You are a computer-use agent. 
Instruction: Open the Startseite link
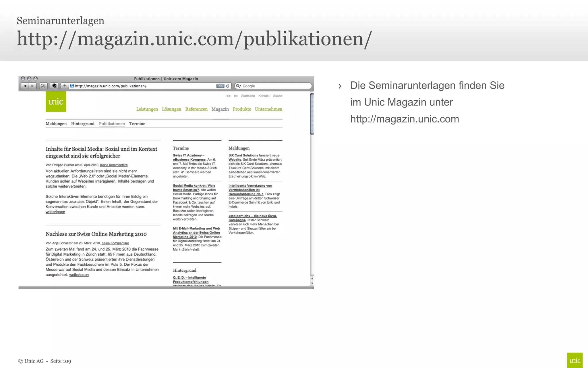248,96
